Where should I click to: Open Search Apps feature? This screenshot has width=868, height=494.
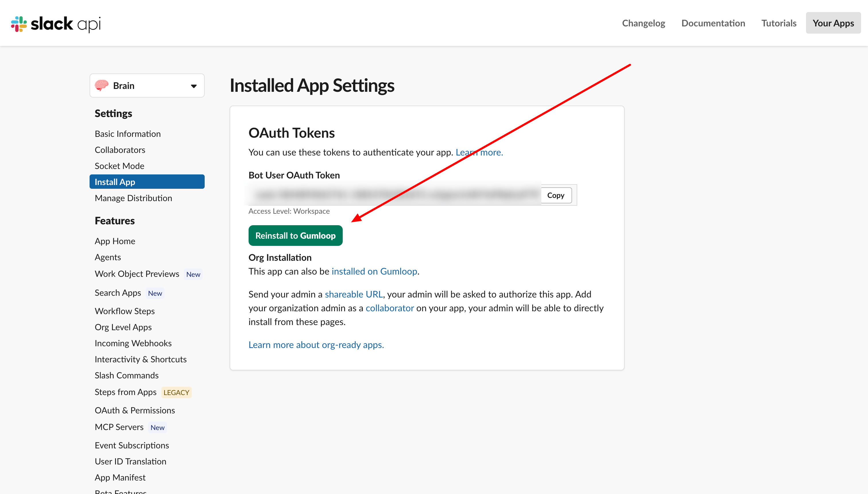pyautogui.click(x=118, y=293)
